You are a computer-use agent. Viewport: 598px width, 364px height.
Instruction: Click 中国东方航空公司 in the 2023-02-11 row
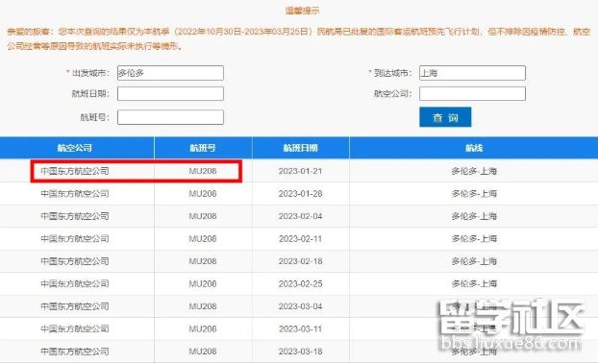pyautogui.click(x=75, y=238)
